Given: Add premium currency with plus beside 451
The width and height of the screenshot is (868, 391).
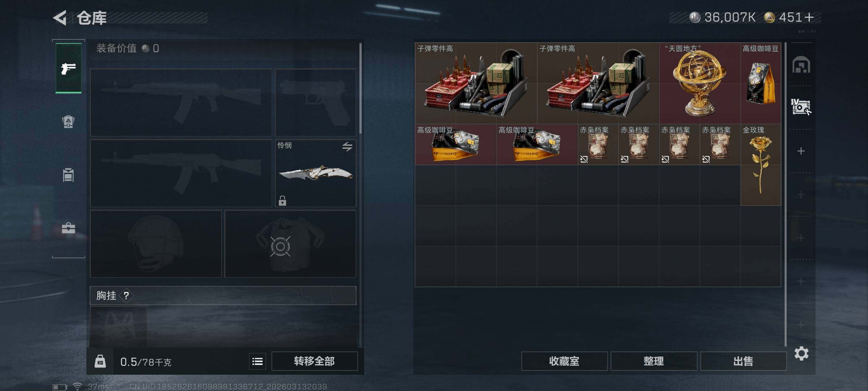Looking at the screenshot, I should pyautogui.click(x=809, y=17).
